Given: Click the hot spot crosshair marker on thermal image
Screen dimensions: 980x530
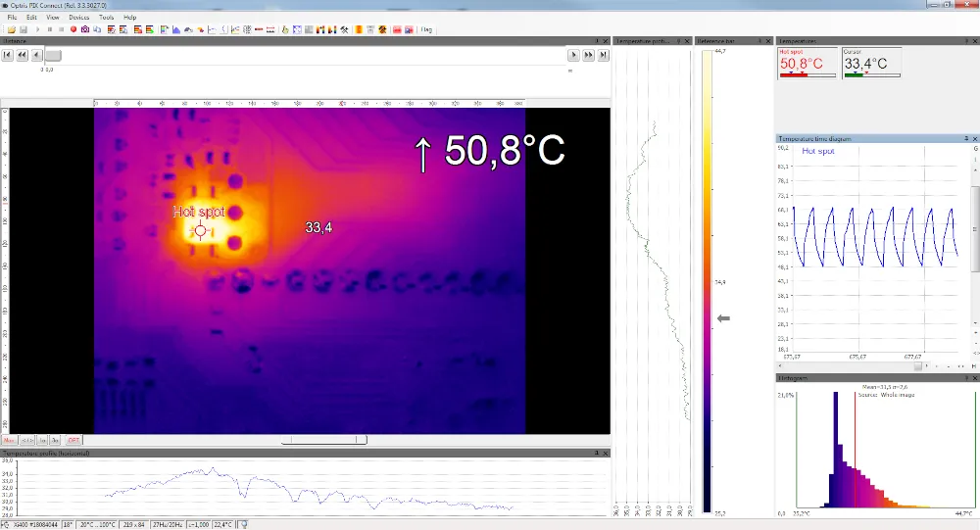Looking at the screenshot, I should [200, 230].
